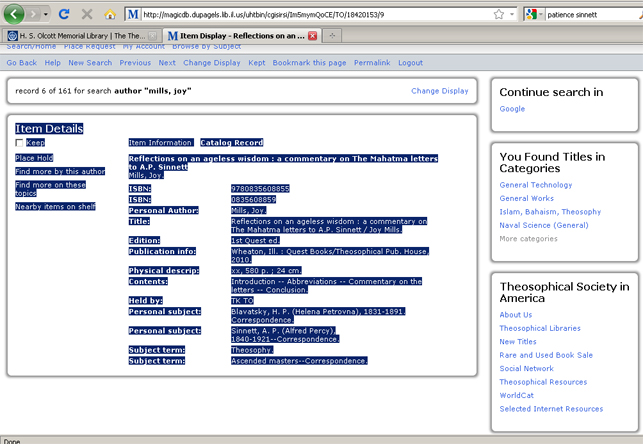The height and width of the screenshot is (444, 643).
Task: Open the address bar dropdown arrow
Action: coord(512,15)
